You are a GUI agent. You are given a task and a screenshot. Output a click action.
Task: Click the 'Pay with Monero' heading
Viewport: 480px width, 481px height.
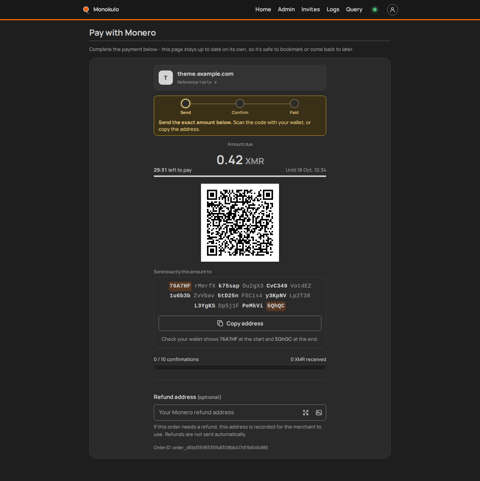click(123, 33)
